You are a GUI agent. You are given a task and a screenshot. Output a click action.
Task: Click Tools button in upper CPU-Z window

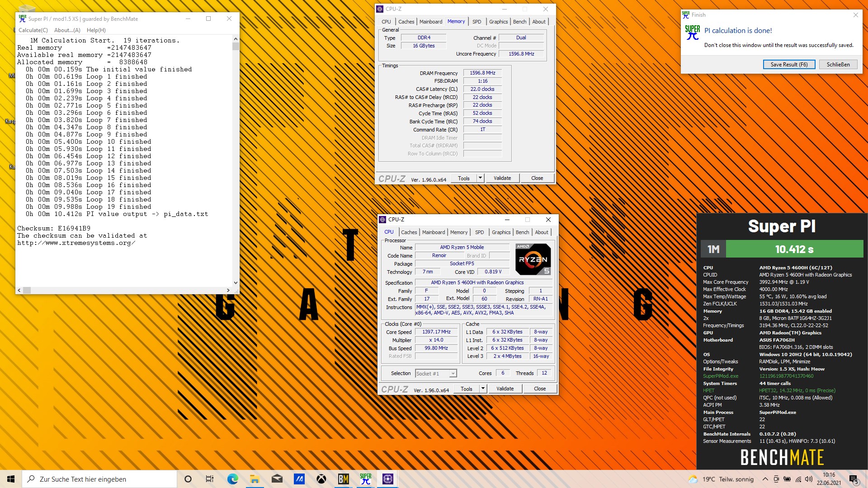click(x=464, y=178)
